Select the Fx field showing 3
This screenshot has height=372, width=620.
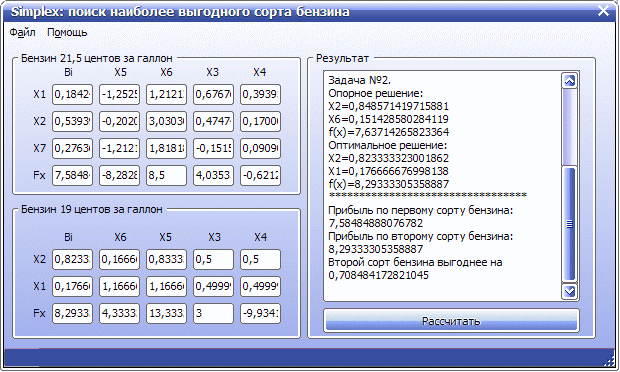click(x=214, y=313)
